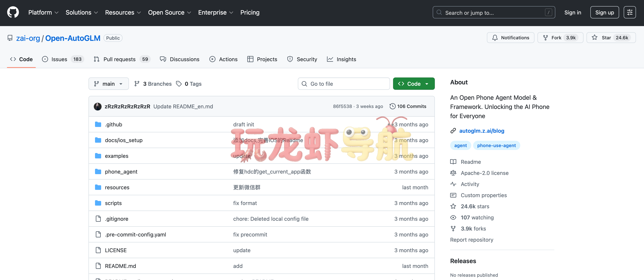Screen dimensions: 644x280
Task: Focus the Go to file search field
Action: coord(344,84)
